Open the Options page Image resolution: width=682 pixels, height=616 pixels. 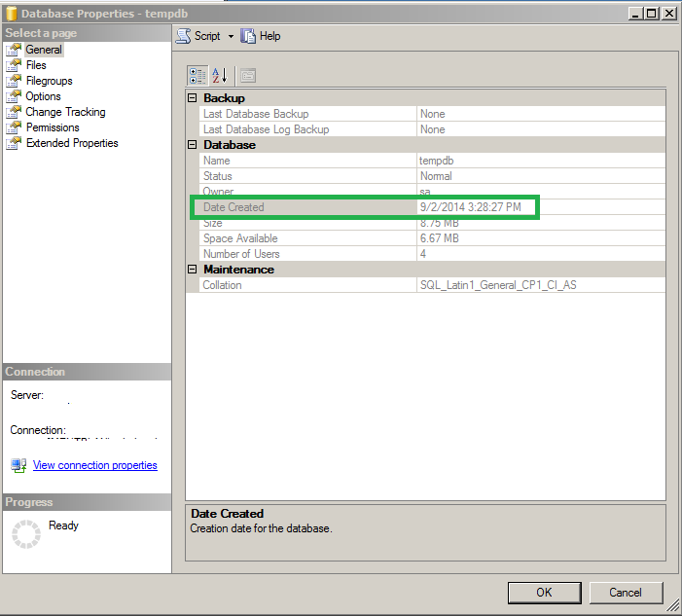[43, 96]
